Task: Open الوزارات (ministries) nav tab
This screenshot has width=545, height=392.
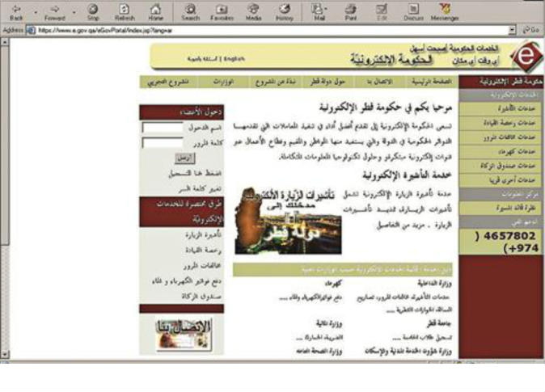Action: coord(223,82)
